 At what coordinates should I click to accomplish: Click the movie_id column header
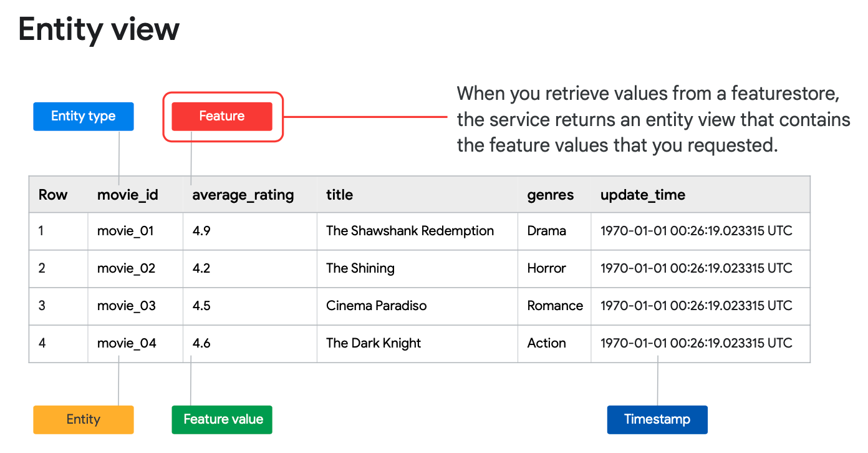128,195
